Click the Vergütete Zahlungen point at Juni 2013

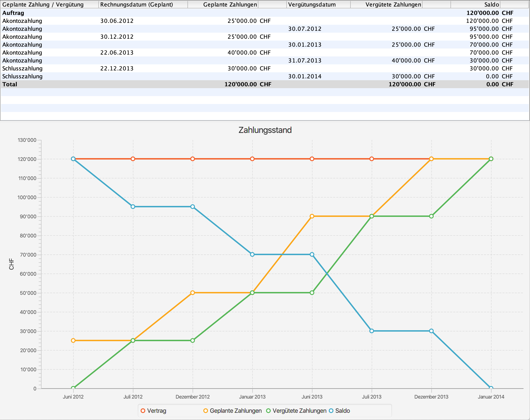pyautogui.click(x=312, y=293)
